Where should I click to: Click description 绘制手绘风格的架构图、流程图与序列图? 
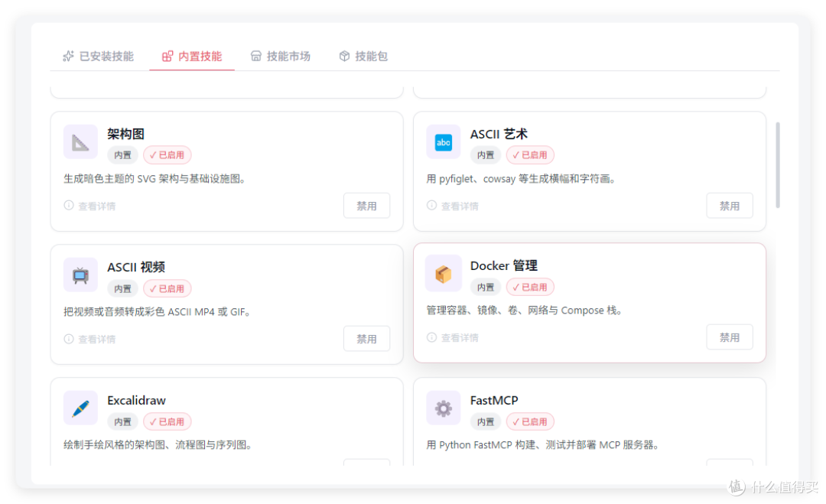[158, 445]
